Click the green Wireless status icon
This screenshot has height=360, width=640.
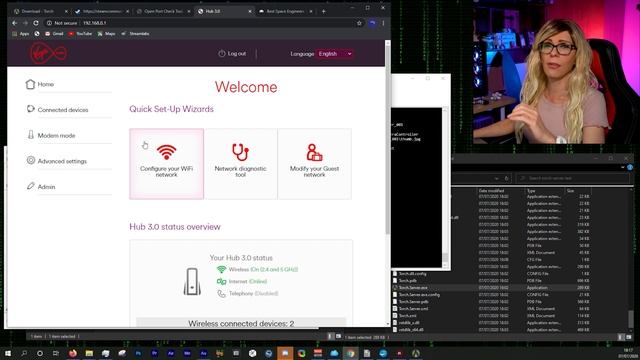tap(221, 269)
